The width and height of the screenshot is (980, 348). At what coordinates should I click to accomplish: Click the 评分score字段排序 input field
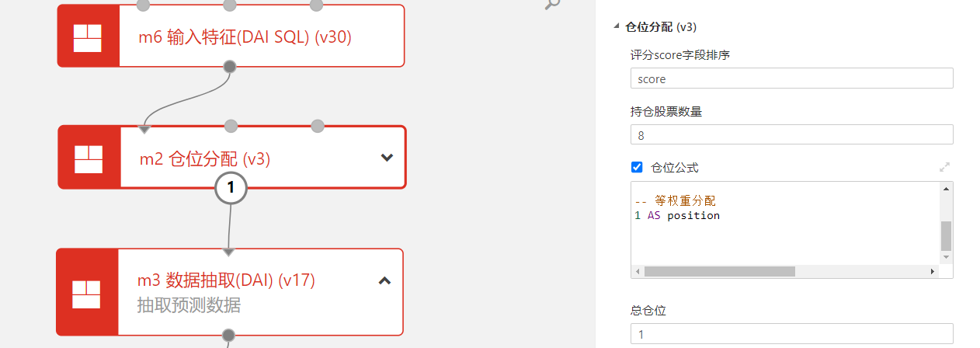tap(791, 78)
